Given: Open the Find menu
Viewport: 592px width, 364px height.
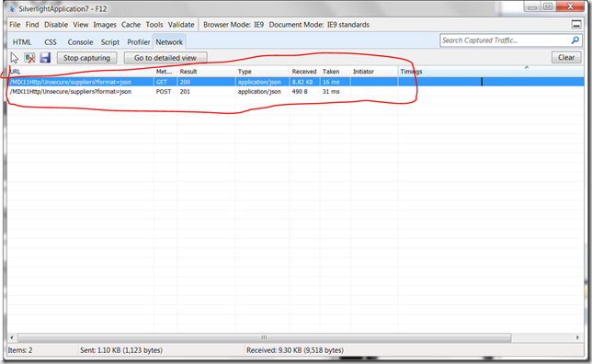Looking at the screenshot, I should click(x=32, y=25).
